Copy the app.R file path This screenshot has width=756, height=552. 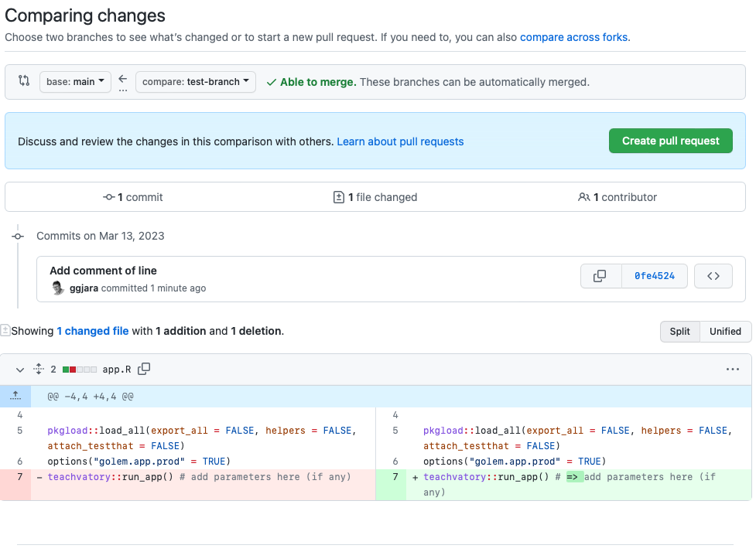coord(144,370)
